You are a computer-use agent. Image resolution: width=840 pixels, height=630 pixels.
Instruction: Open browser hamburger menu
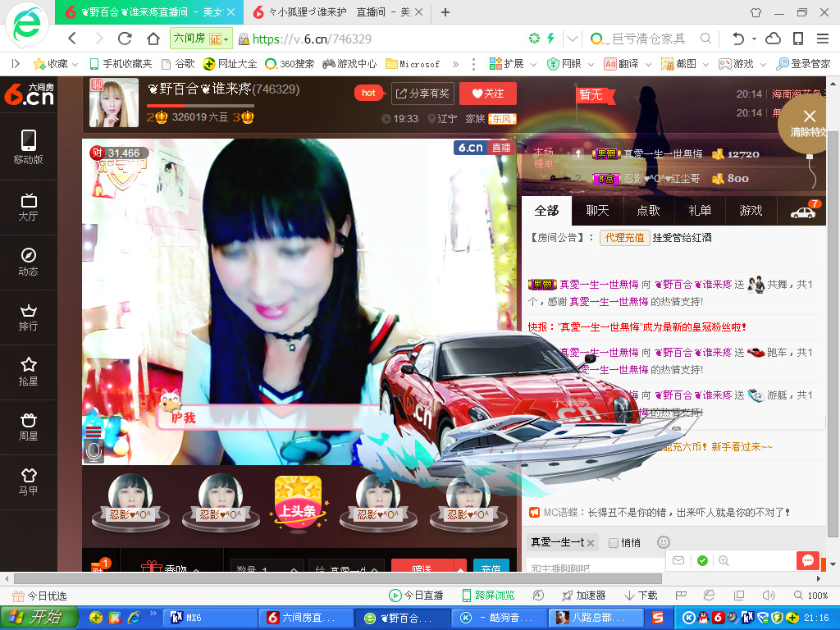pos(823,39)
